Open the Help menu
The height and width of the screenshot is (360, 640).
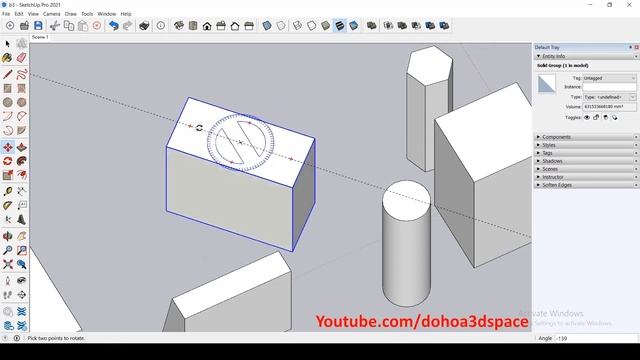[126, 14]
